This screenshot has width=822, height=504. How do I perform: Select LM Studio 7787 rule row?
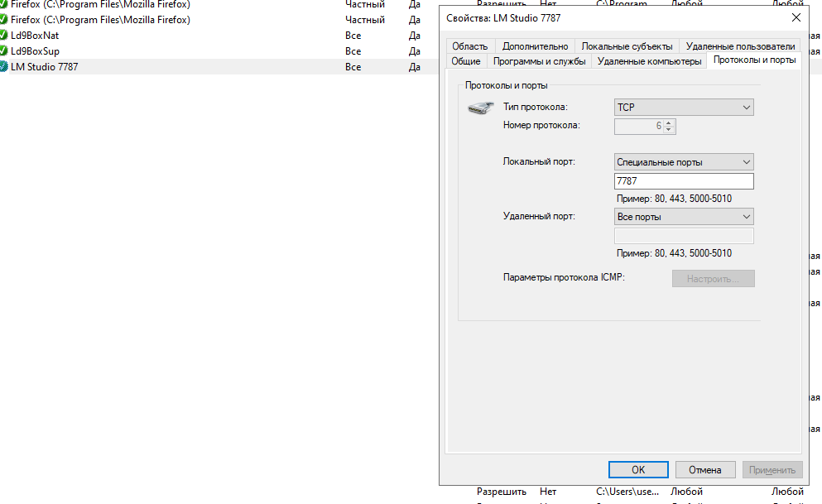point(219,66)
